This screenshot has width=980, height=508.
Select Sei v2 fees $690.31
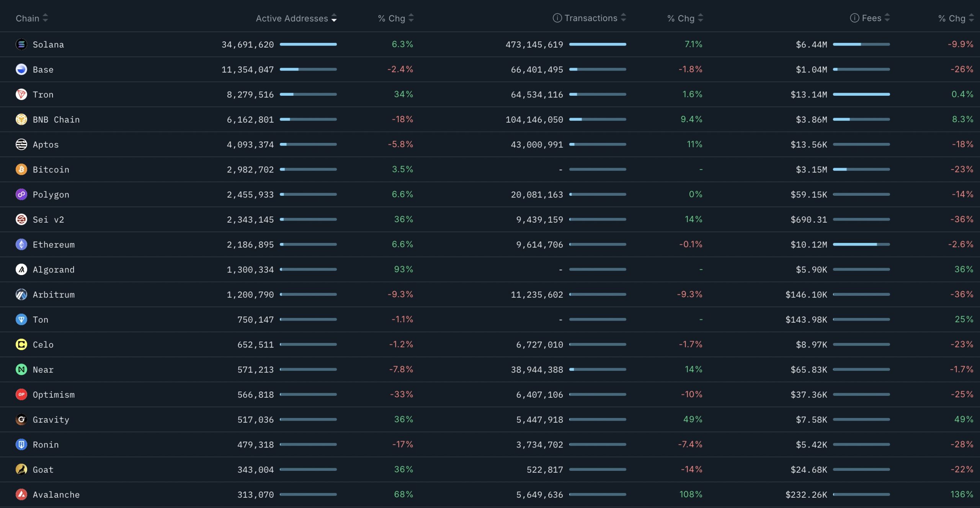tap(809, 220)
